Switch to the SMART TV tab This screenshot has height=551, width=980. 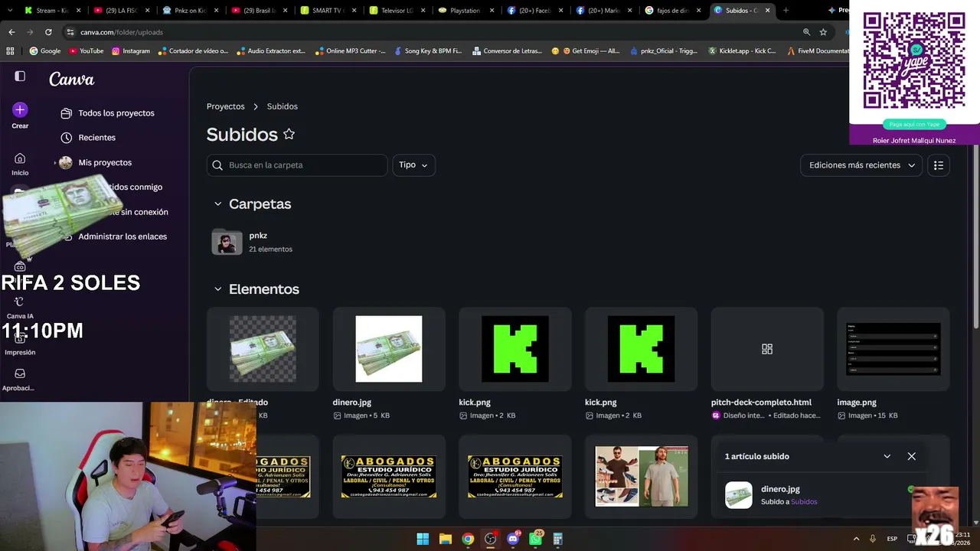(x=328, y=11)
